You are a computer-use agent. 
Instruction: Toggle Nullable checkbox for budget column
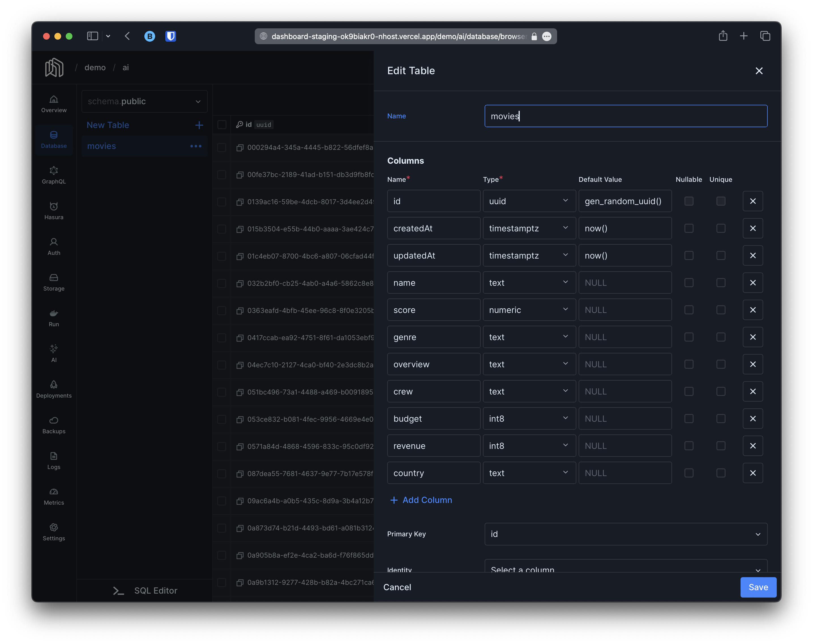pos(689,419)
